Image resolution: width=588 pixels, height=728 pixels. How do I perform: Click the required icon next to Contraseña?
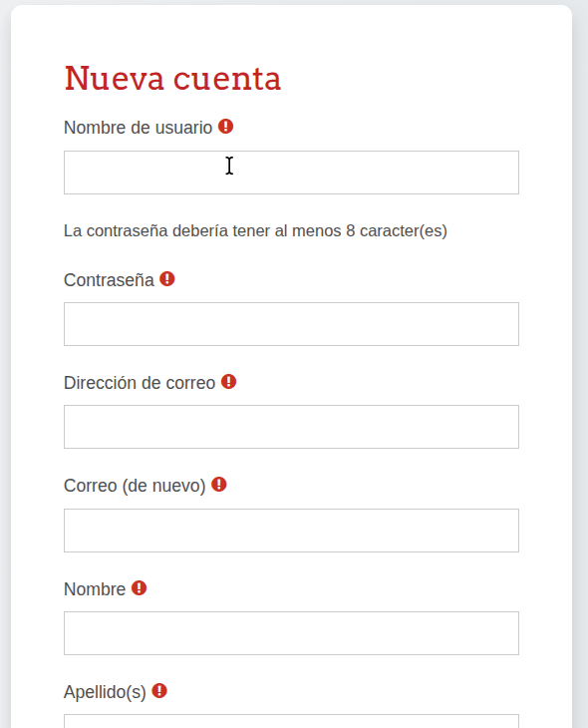pos(167,279)
